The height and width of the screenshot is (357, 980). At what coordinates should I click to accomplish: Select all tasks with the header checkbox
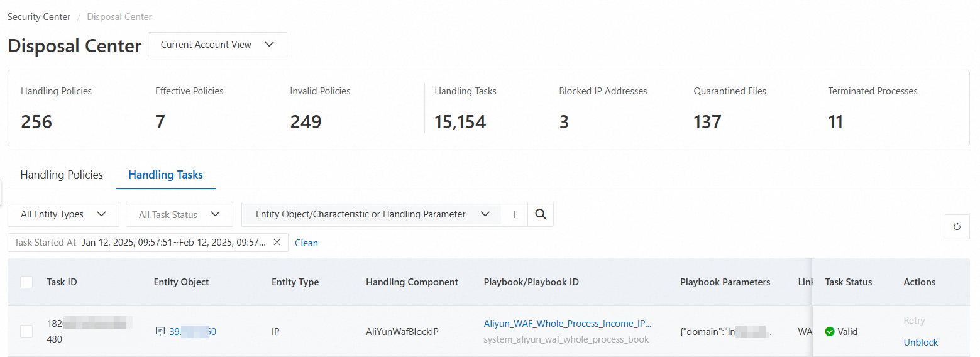pyautogui.click(x=26, y=282)
